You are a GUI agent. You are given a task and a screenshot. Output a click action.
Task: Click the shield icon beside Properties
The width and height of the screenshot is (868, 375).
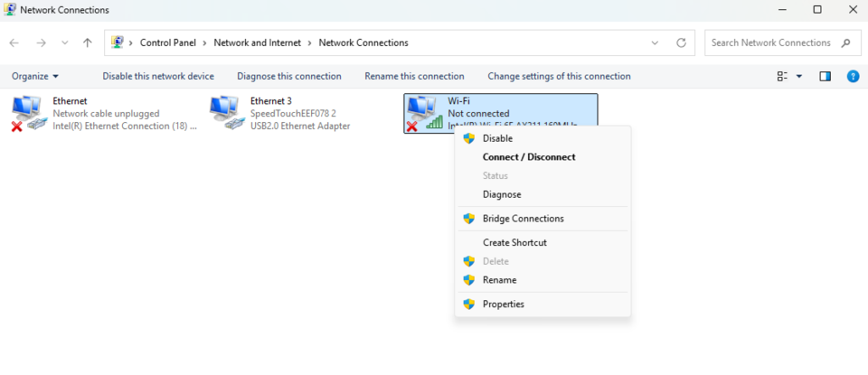[469, 304]
